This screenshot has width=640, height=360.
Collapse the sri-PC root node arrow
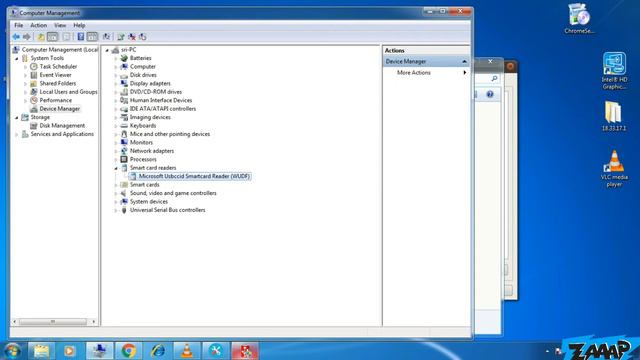107,50
